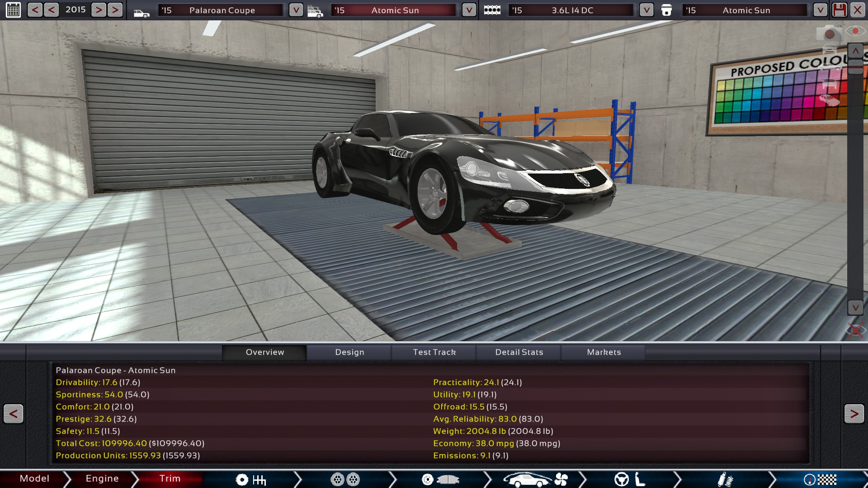This screenshot has width=868, height=488.
Task: Open the Detail Stats tab
Action: (x=519, y=352)
